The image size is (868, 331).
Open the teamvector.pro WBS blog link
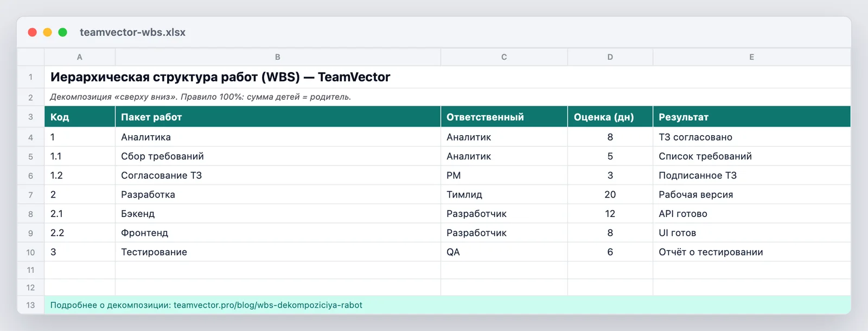[x=268, y=305]
